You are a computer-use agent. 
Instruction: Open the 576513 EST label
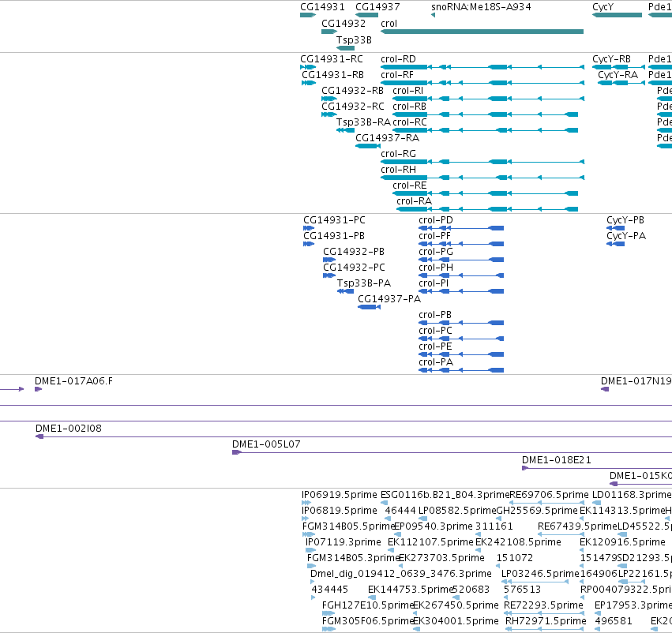click(523, 590)
